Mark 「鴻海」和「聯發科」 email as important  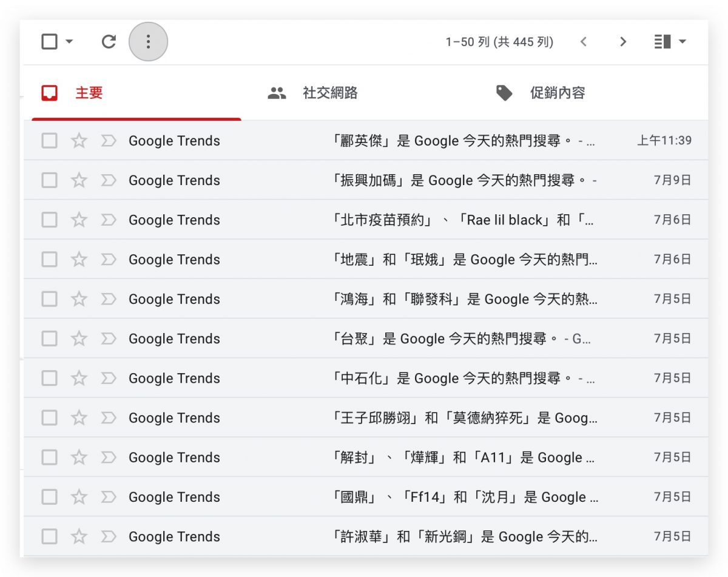108,299
